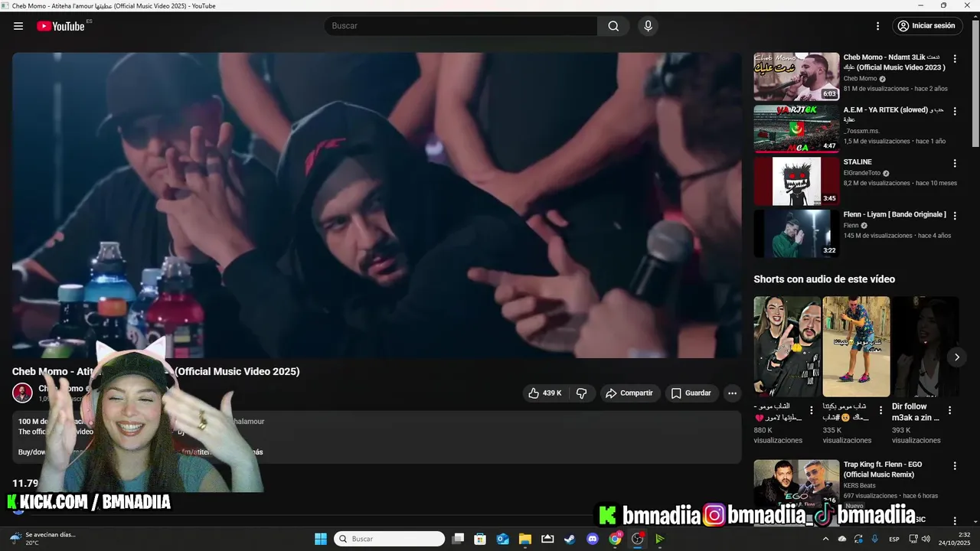The image size is (980, 551).
Task: Click the KERS Beats channel name
Action: point(860,485)
